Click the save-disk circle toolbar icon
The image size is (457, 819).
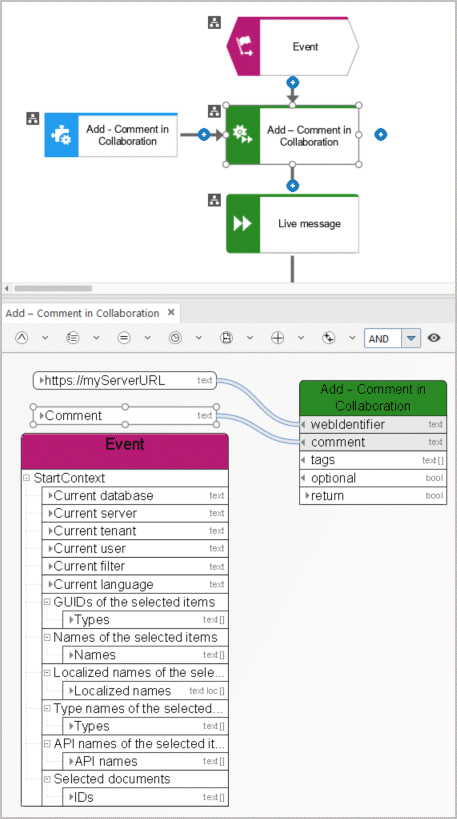click(226, 338)
